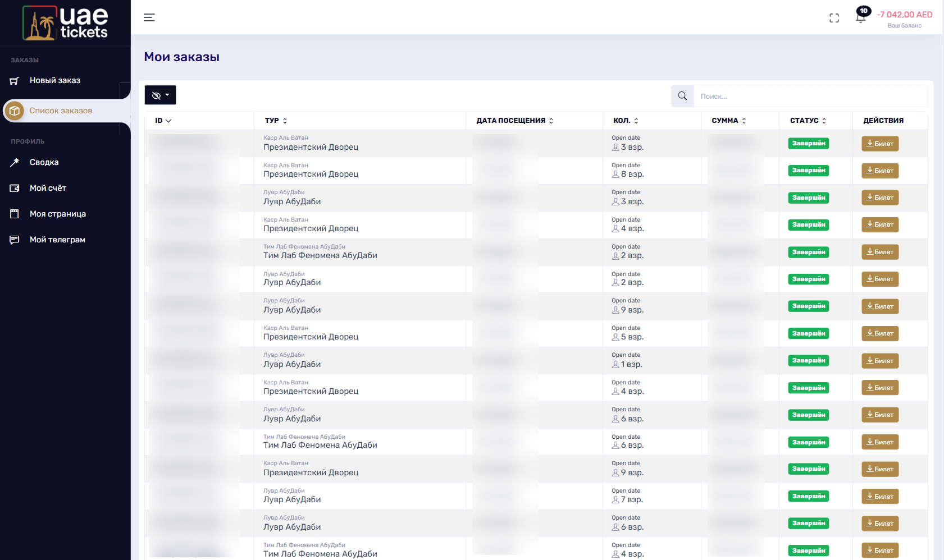Click the hamburger menu icon
This screenshot has height=560, width=944.
[149, 17]
